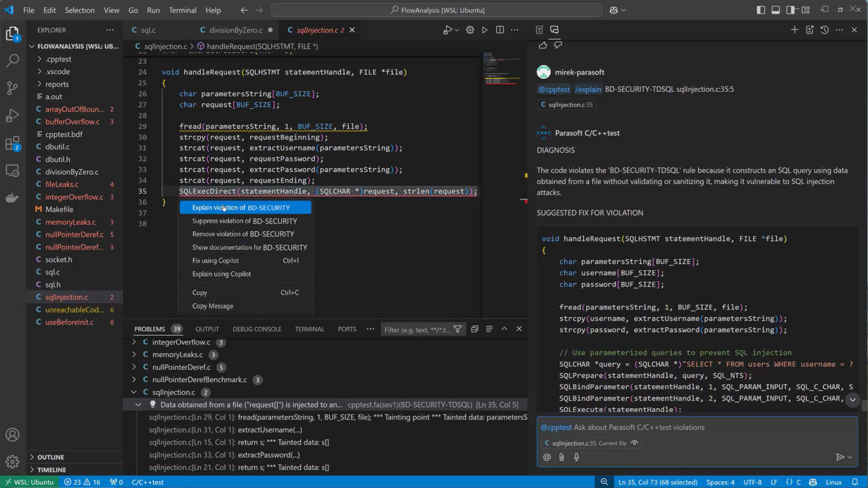Attach a file in the Copilot chat input
This screenshot has height=488, width=868.
(561, 457)
